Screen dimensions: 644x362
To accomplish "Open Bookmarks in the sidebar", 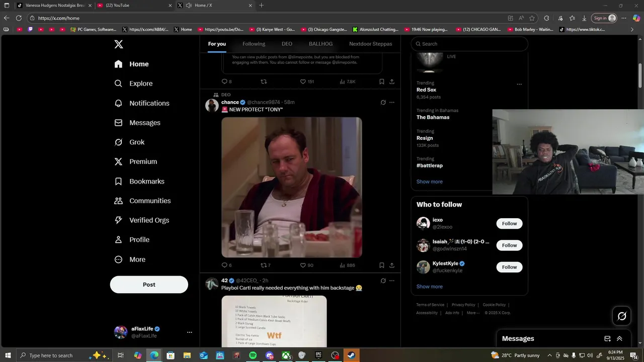I will click(139, 181).
